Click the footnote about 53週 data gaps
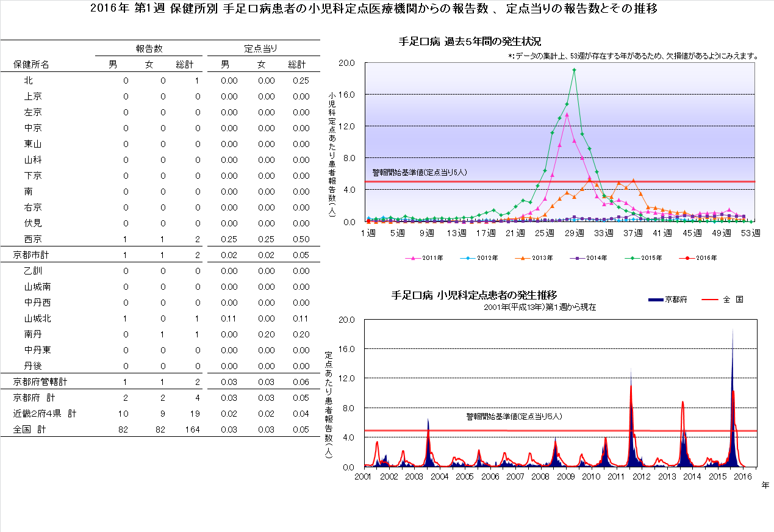 633,56
